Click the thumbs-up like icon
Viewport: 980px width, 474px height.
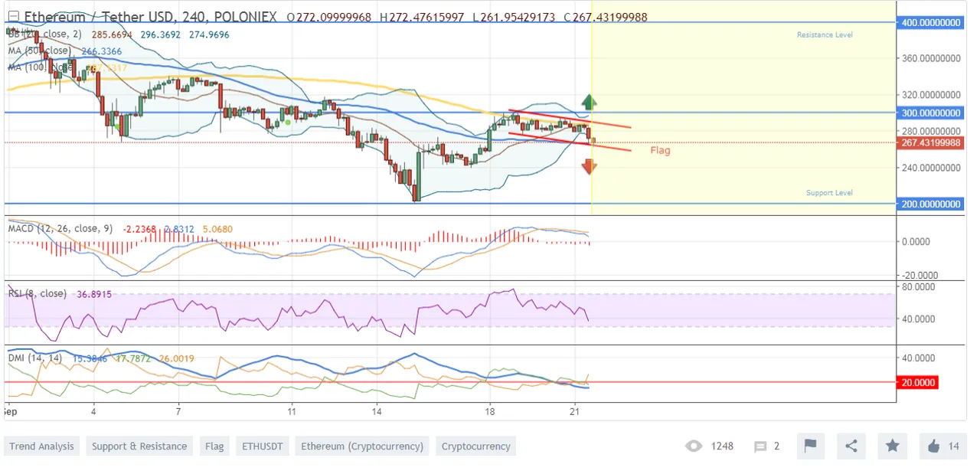point(933,446)
